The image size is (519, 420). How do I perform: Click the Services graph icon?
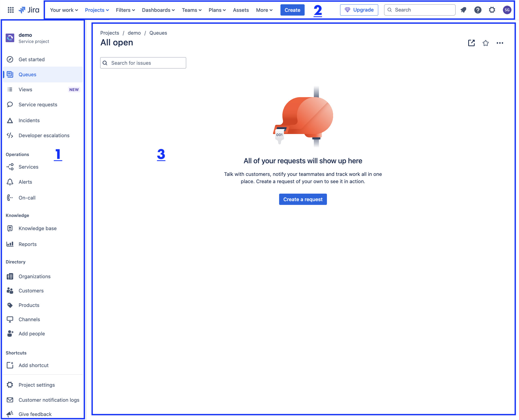(10, 167)
